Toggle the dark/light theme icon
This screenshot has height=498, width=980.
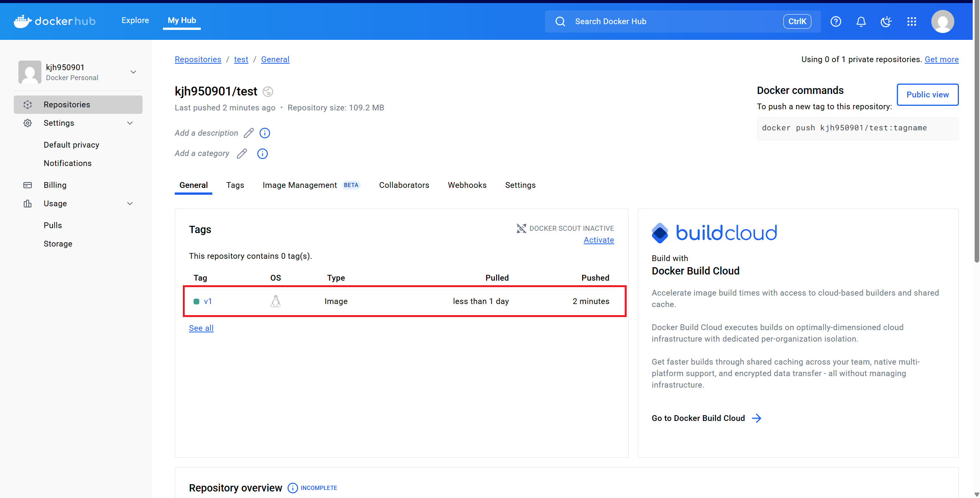[886, 21]
